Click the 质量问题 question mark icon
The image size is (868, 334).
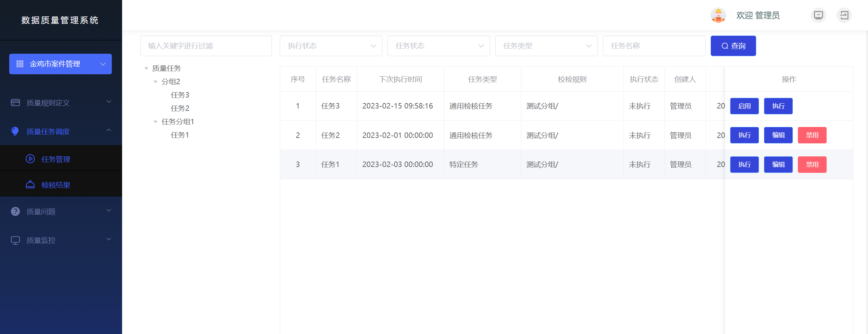15,211
